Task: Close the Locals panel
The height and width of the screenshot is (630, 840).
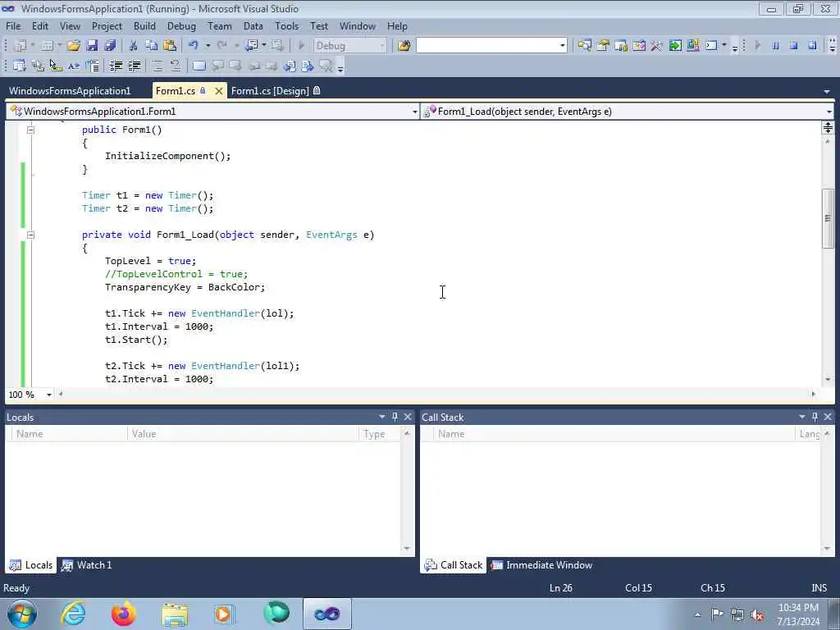Action: coord(408,417)
